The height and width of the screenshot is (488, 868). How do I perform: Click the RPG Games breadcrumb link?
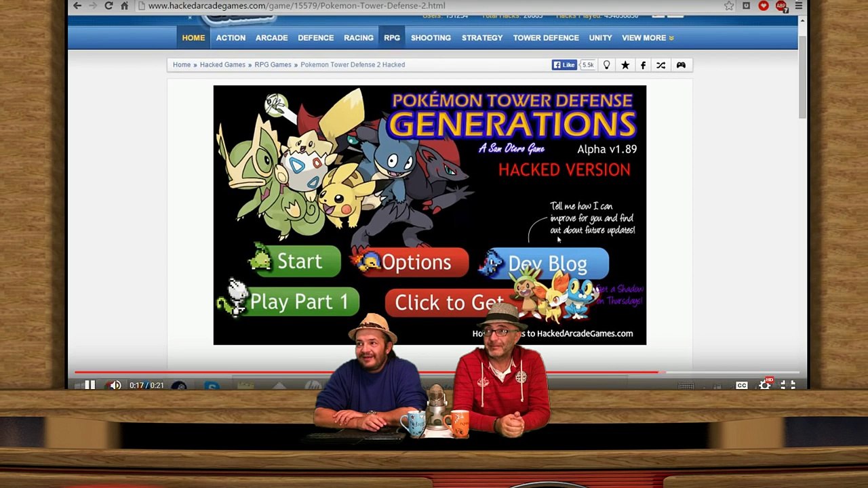pos(273,65)
